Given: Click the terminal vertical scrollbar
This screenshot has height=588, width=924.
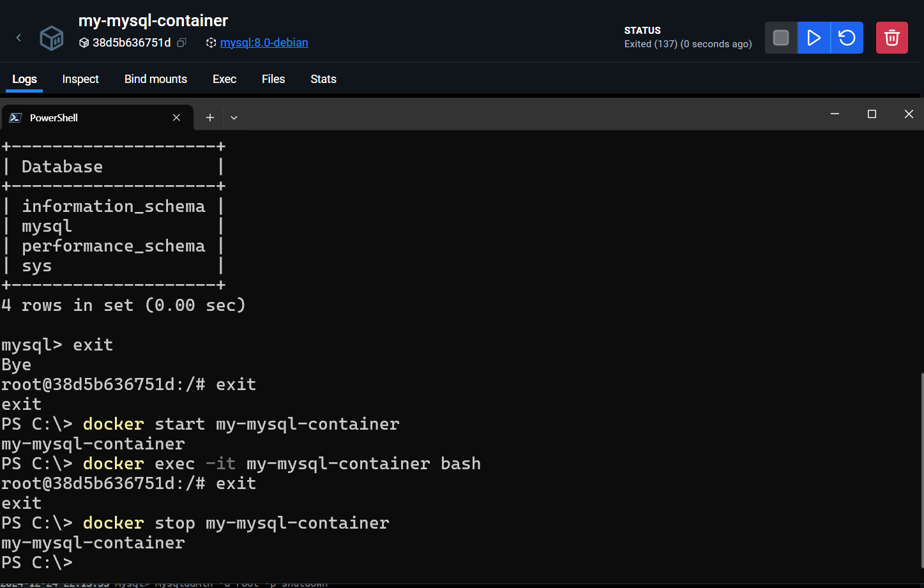Looking at the screenshot, I should [922, 469].
